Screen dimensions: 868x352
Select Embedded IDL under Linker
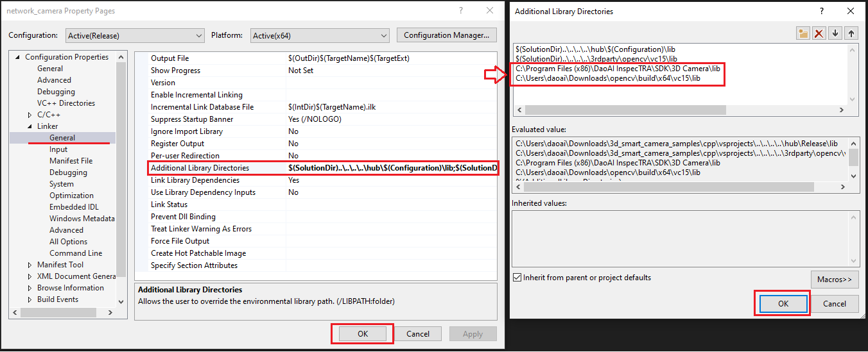[74, 207]
